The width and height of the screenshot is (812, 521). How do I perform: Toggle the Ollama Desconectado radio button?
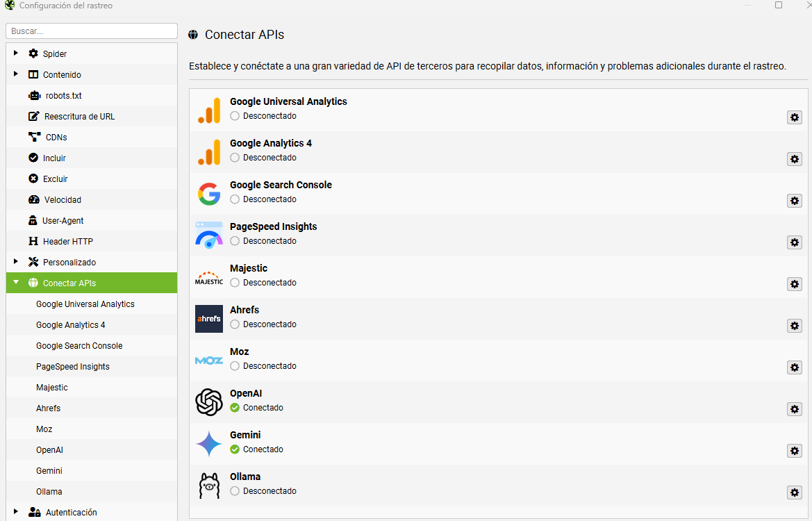pyautogui.click(x=235, y=491)
